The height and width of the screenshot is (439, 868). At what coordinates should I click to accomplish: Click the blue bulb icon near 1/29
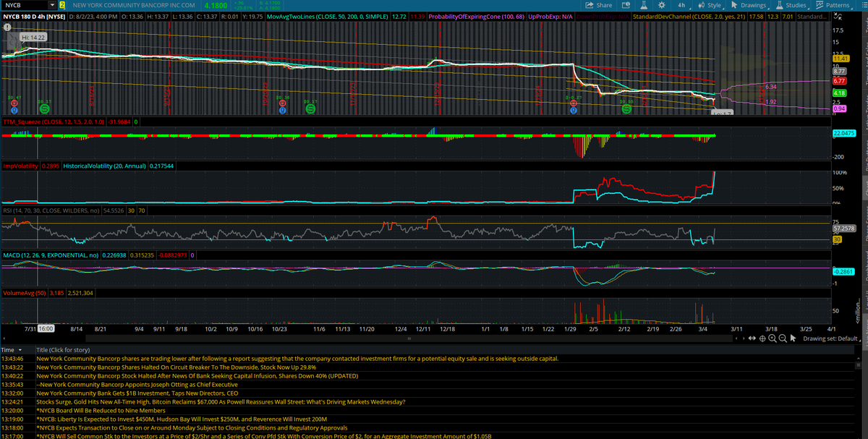(574, 111)
